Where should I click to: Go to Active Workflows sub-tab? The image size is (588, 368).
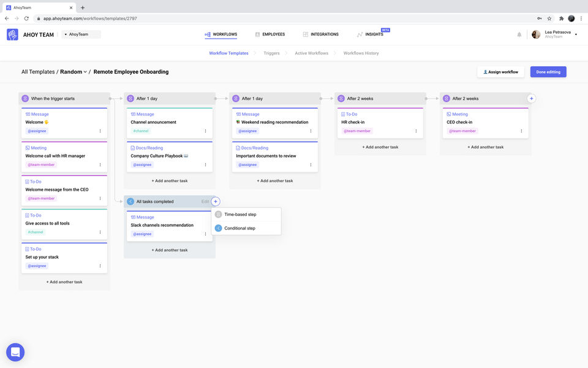pyautogui.click(x=311, y=53)
